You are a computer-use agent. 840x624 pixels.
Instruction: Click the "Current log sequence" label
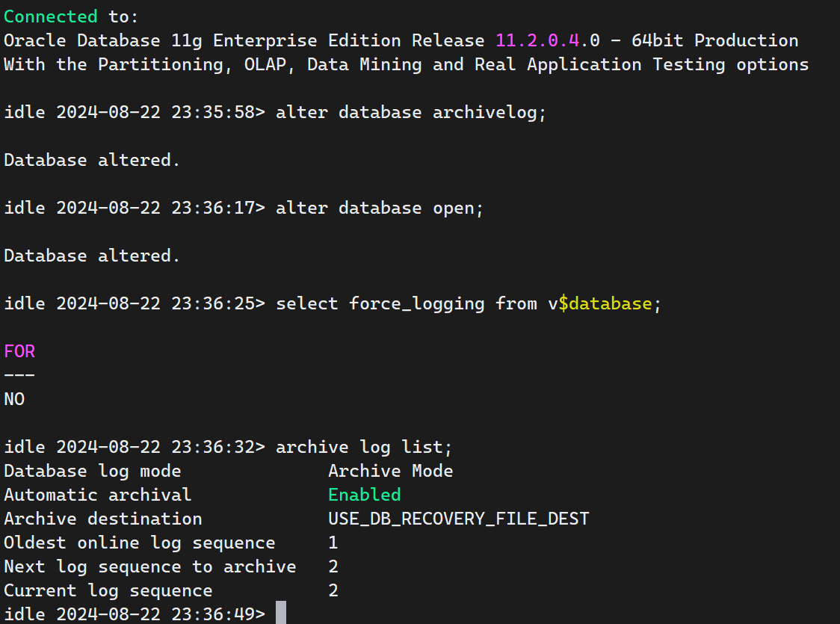click(108, 590)
